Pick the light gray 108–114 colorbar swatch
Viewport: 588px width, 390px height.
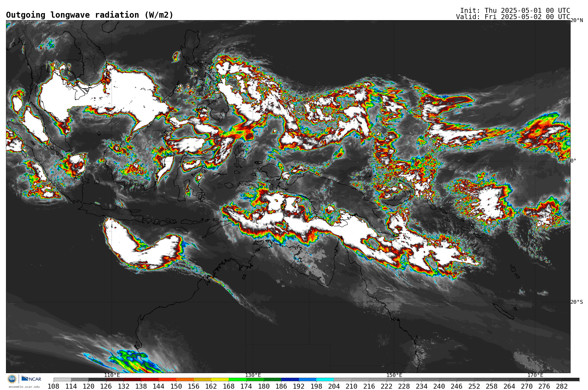pos(62,380)
